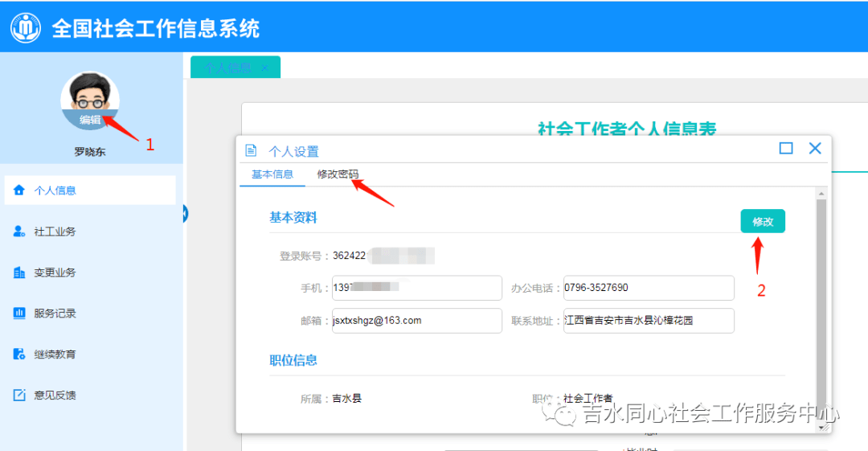Click the user avatar picture
Viewport: 868px width, 451px height.
[90, 100]
